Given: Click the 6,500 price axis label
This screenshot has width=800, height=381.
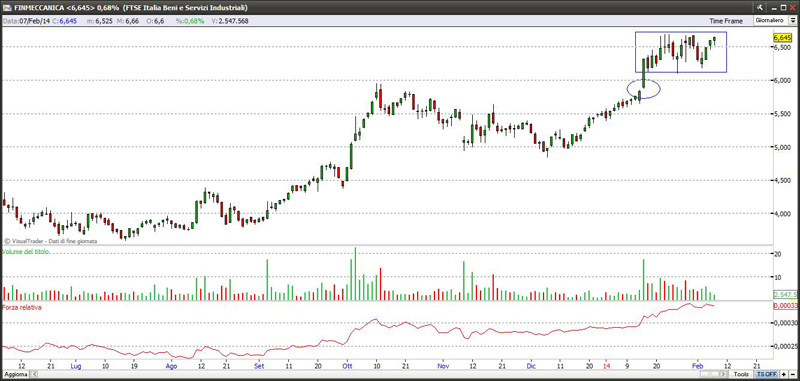Looking at the screenshot, I should (782, 47).
